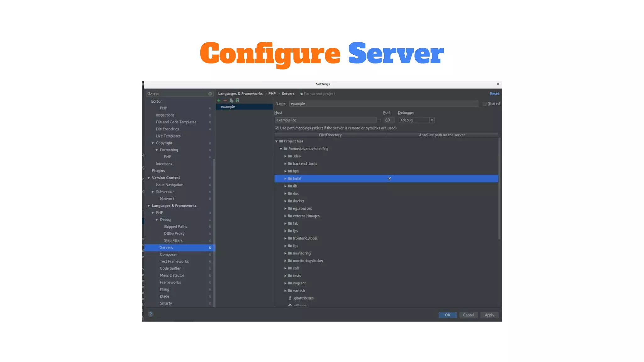Collapse the Version Control settings group
This screenshot has height=362, width=644.
click(x=149, y=178)
